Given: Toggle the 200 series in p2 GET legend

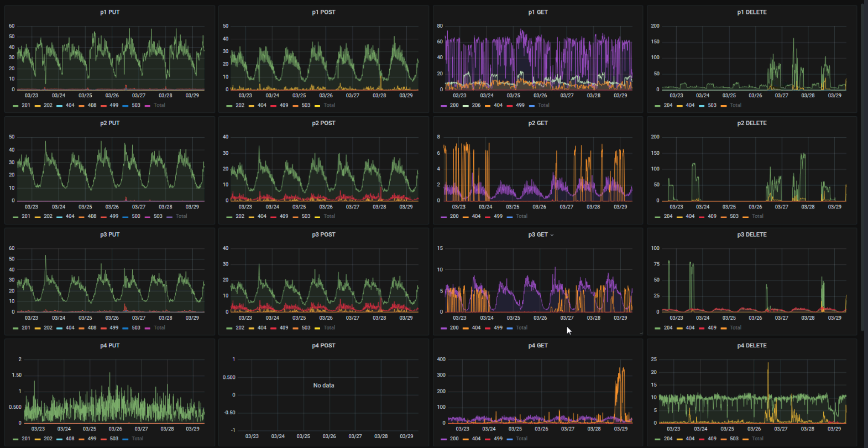Looking at the screenshot, I should (x=454, y=216).
